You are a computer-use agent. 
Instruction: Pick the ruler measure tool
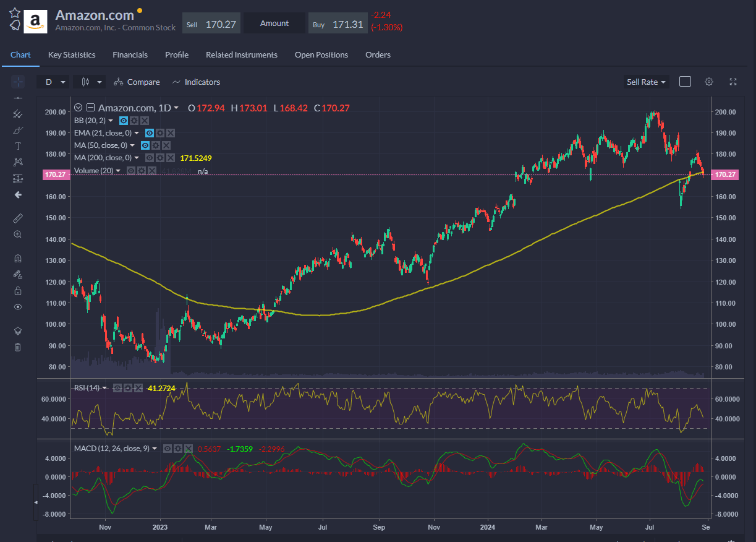point(17,218)
